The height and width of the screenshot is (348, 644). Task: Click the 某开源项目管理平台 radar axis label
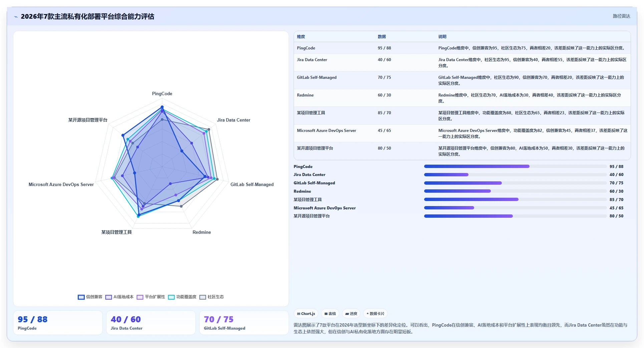[88, 120]
